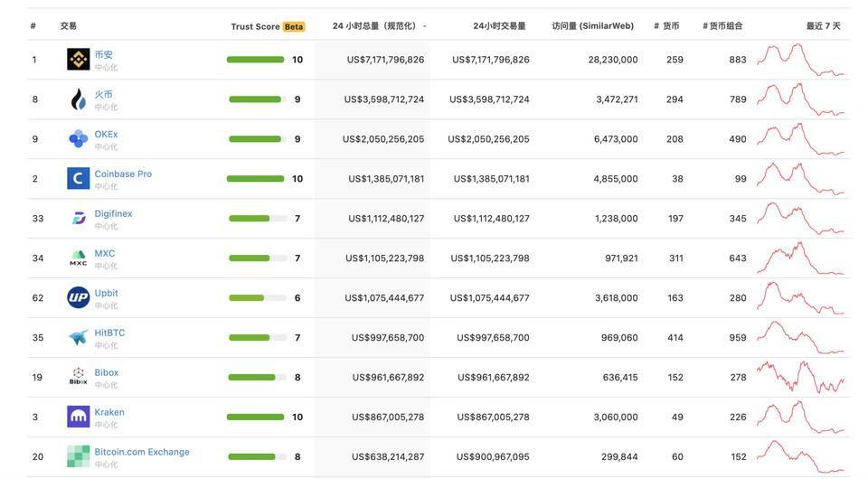868x479 pixels.
Task: Click the Huobi (火币) flame logo
Action: pos(78,99)
